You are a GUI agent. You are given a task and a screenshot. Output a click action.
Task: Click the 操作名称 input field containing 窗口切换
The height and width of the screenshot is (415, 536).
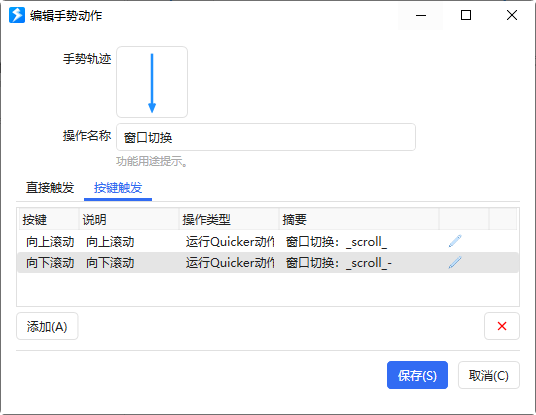click(266, 137)
